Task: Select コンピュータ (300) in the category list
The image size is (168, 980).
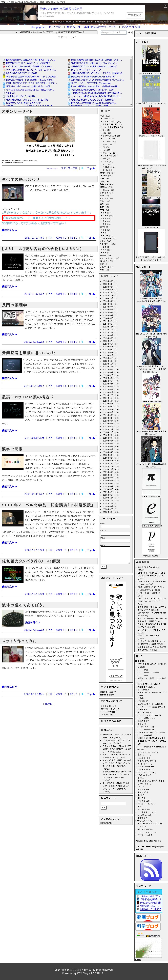Action: coord(108,141)
